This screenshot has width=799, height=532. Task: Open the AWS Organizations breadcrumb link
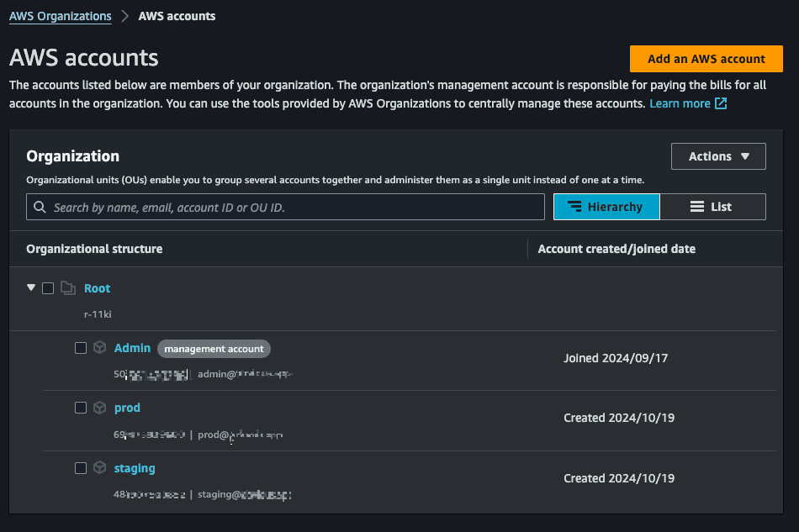60,16
